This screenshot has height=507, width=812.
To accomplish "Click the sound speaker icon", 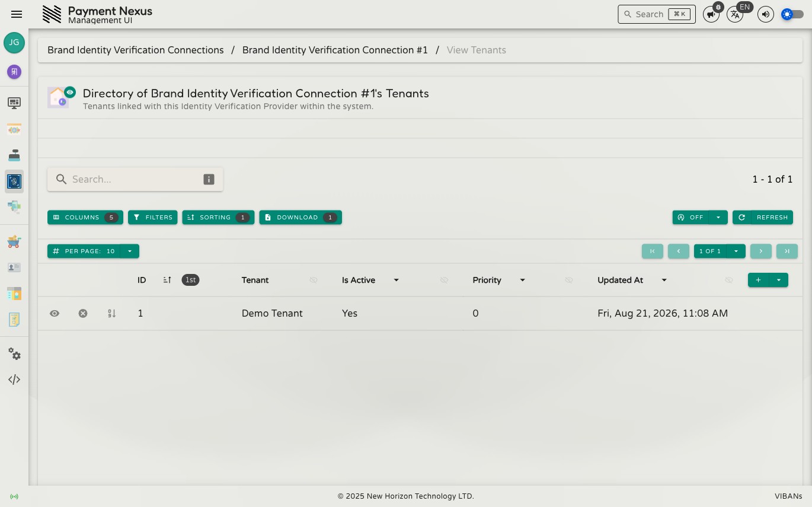I will [x=766, y=14].
